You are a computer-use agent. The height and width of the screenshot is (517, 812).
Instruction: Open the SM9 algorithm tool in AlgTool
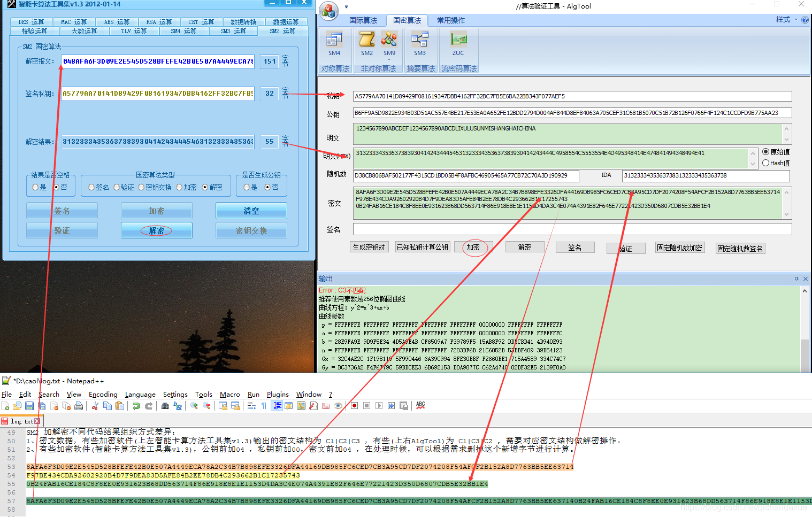pyautogui.click(x=389, y=43)
